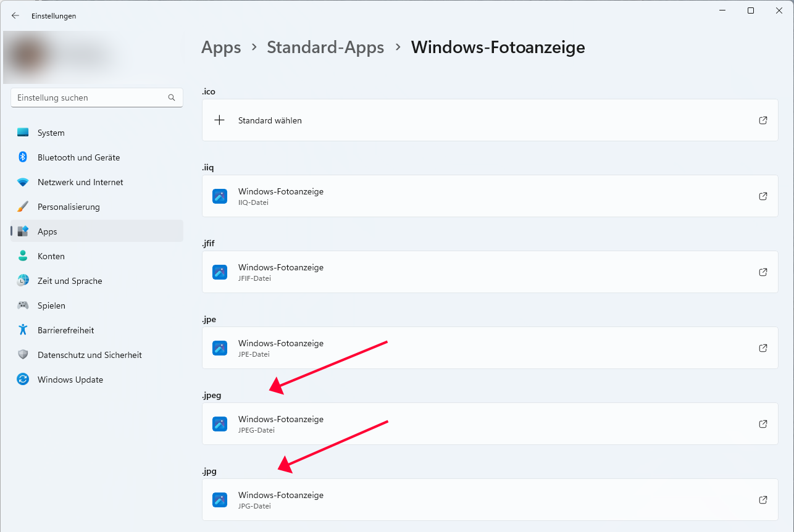Image resolution: width=794 pixels, height=532 pixels.
Task: Change default app for IIQ-Datei
Action: pos(490,196)
